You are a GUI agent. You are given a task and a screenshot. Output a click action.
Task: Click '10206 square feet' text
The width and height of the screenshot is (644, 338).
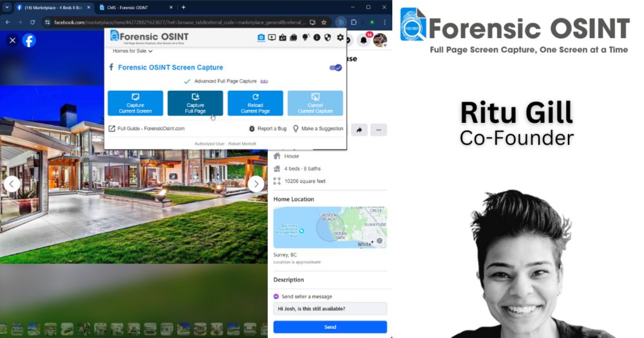point(305,181)
